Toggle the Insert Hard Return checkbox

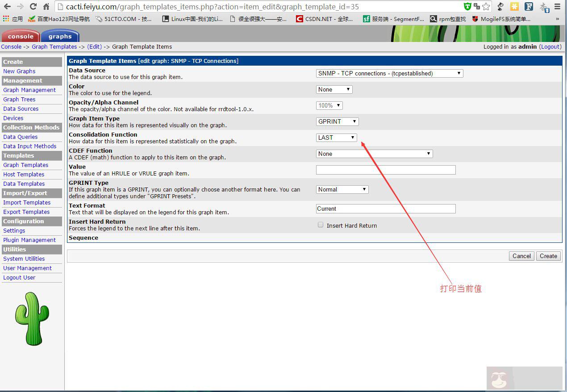321,225
